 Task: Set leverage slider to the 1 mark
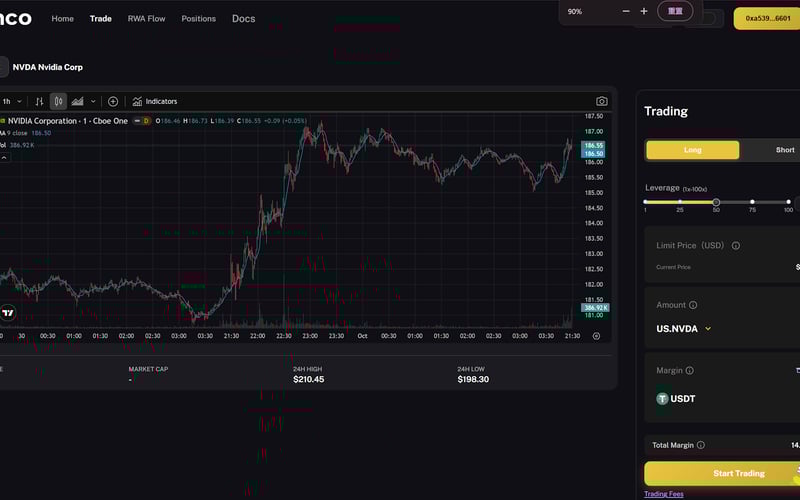[645, 202]
